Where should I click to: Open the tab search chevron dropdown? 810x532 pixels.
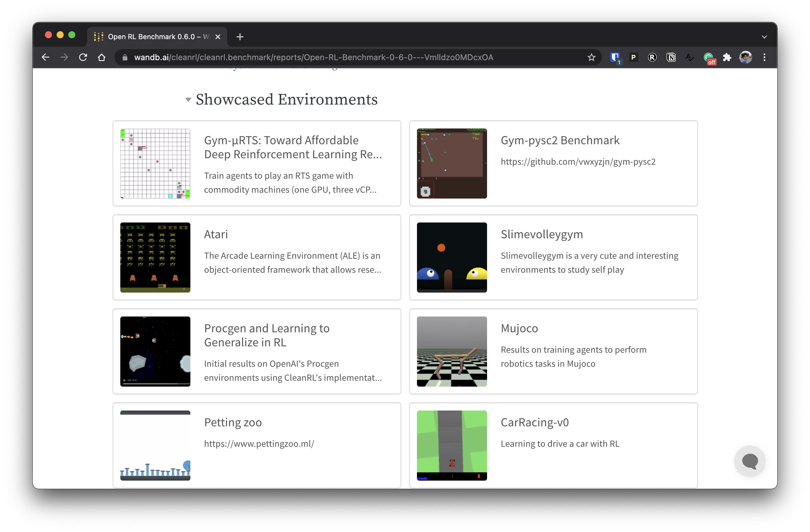point(764,37)
